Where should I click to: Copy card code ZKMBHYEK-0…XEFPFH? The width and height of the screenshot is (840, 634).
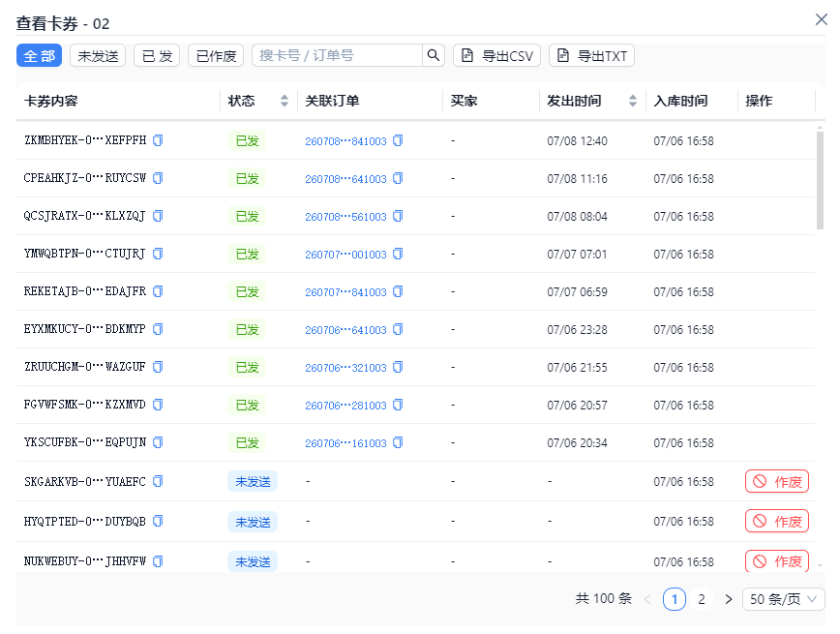coord(158,140)
